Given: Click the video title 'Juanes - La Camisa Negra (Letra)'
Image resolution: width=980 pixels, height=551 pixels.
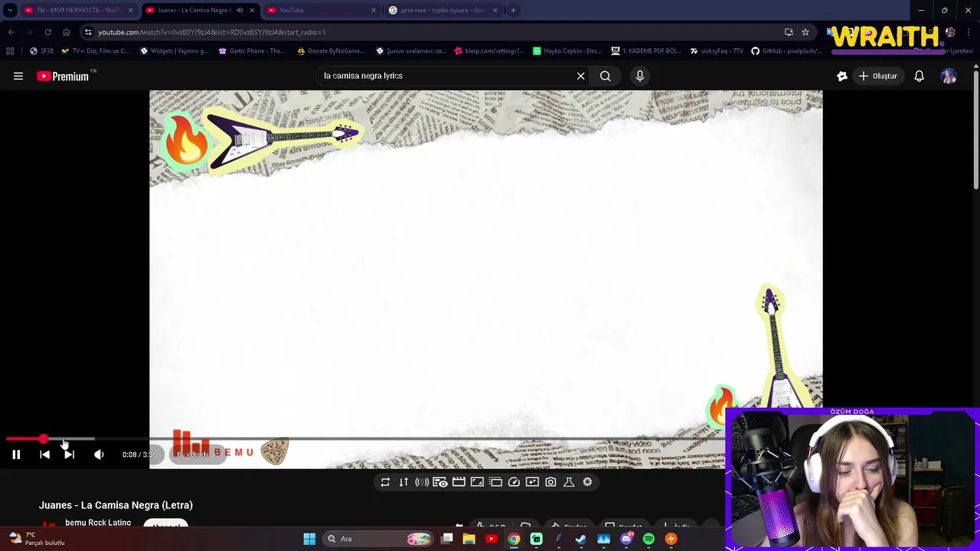Looking at the screenshot, I should click(116, 505).
